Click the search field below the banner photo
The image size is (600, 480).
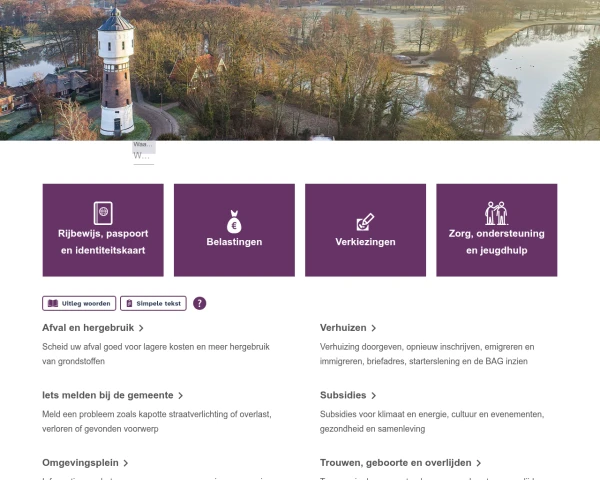[143, 156]
